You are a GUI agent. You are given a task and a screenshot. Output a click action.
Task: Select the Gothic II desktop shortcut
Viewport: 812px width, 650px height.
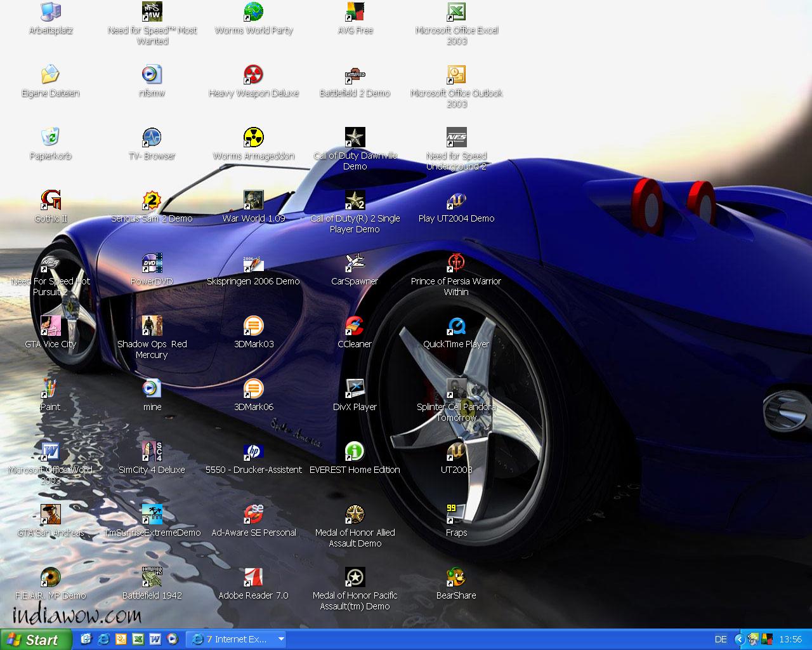pyautogui.click(x=50, y=201)
